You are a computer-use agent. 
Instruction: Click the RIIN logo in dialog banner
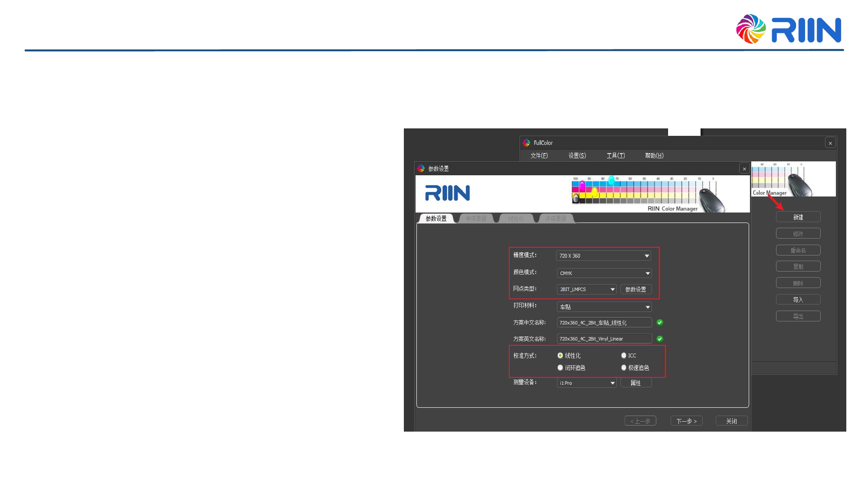pyautogui.click(x=447, y=193)
